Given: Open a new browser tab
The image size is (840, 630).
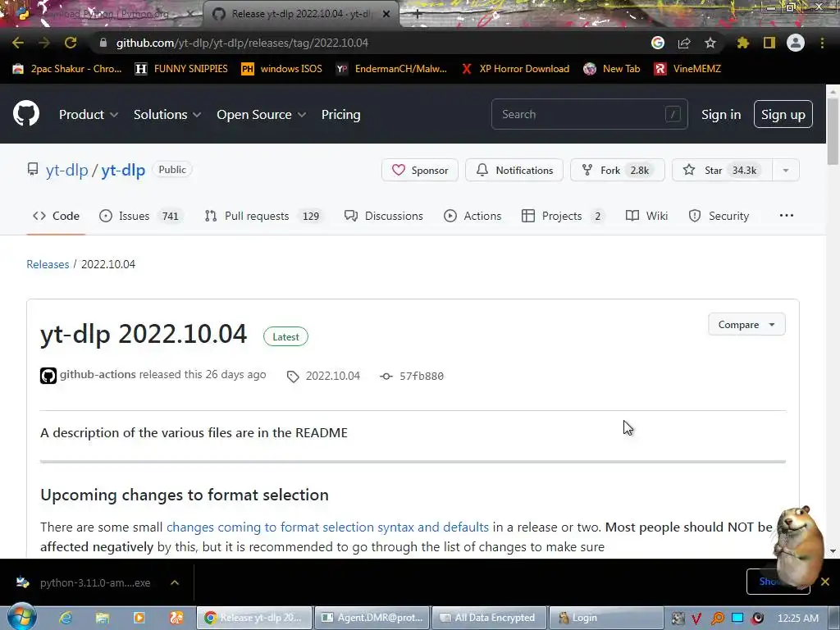Looking at the screenshot, I should pos(418,14).
